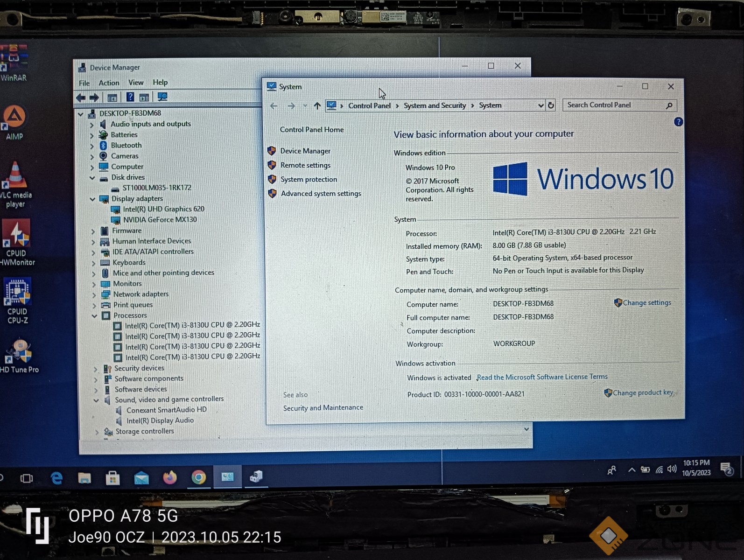Open Firefox from taskbar
This screenshot has height=560, width=744.
pyautogui.click(x=170, y=477)
